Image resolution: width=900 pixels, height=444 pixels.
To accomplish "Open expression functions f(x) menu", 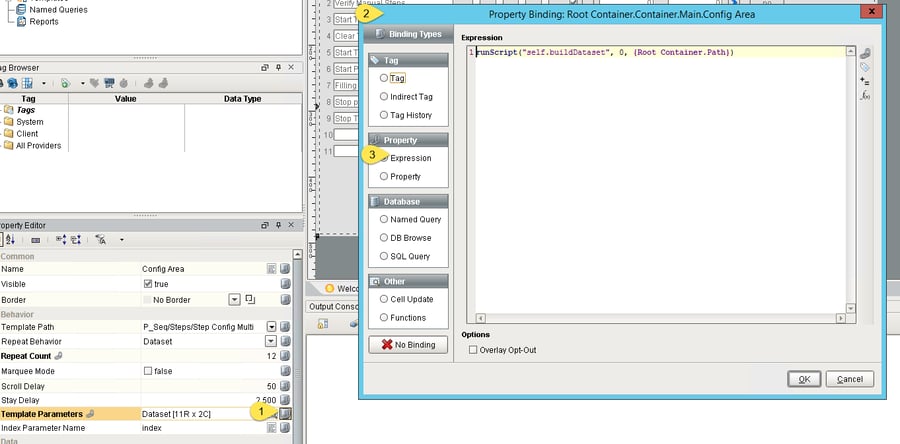I will (865, 96).
